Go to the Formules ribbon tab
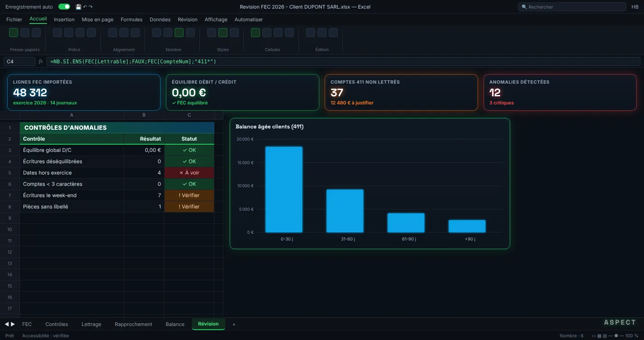The width and height of the screenshot is (644, 340). (x=132, y=19)
